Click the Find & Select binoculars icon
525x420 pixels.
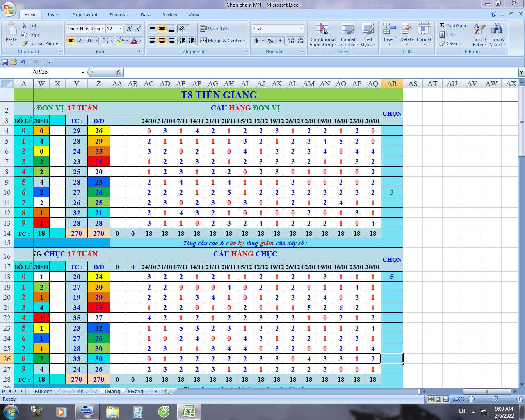(x=497, y=30)
